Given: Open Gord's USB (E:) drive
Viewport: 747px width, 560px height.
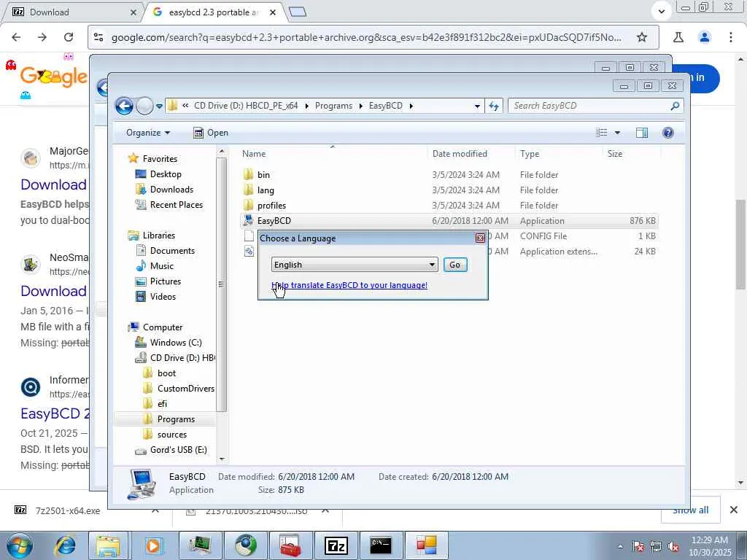Looking at the screenshot, I should click(x=178, y=449).
